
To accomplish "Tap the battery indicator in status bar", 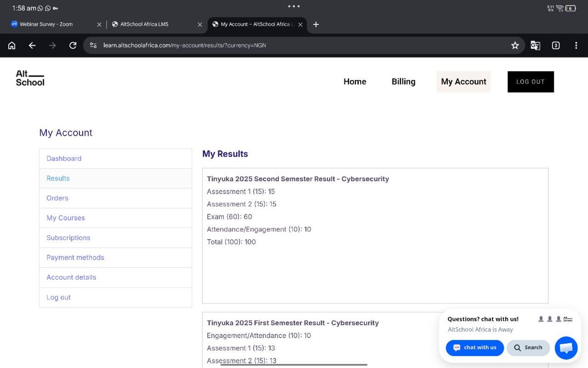I will 570,8.
